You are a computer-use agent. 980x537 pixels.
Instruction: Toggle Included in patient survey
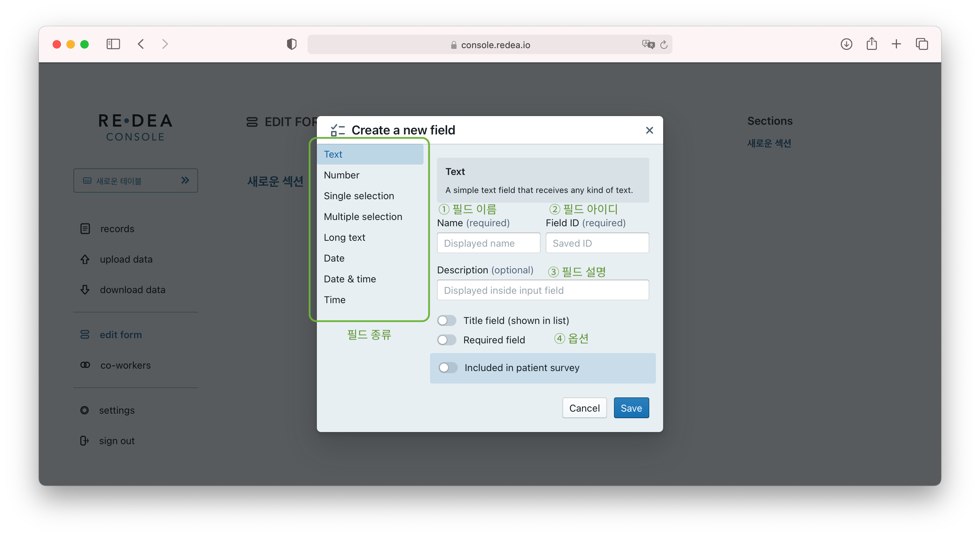(448, 368)
